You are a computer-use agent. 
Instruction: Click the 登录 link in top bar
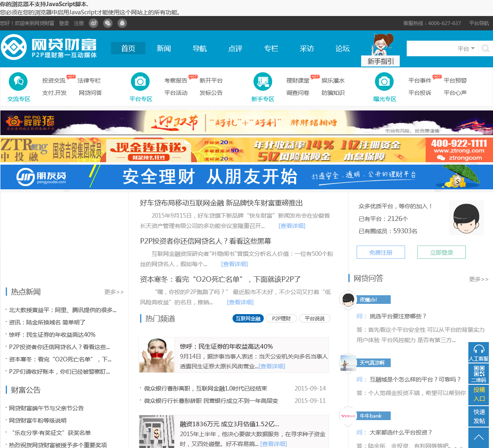click(64, 23)
